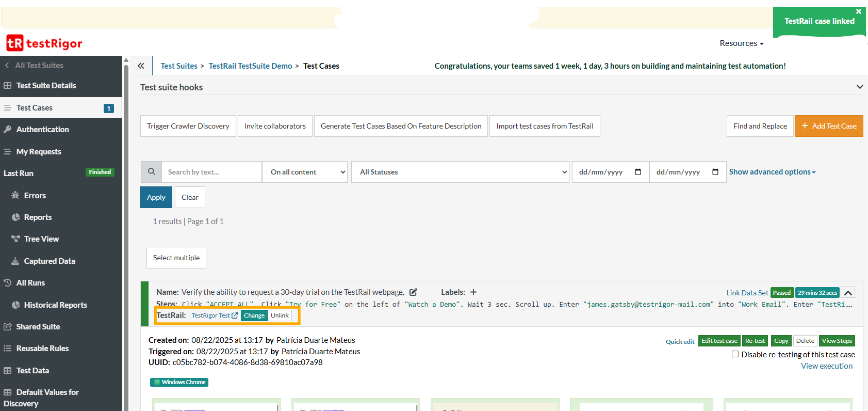Click Edit test case button

(x=719, y=341)
